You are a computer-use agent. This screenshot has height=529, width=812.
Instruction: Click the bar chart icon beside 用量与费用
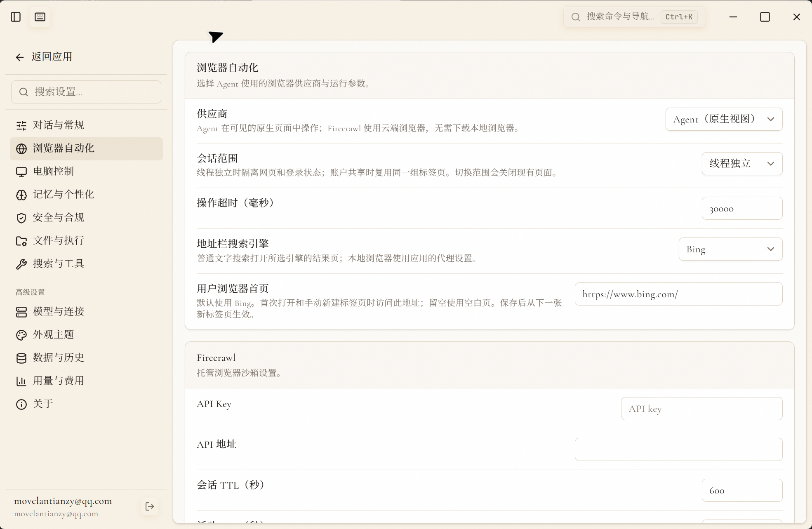pos(21,381)
